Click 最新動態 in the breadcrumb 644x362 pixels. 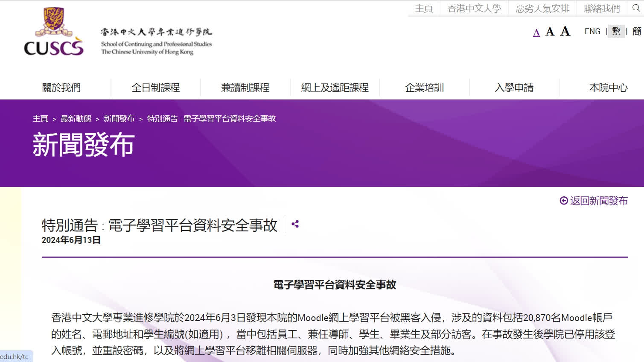(x=76, y=119)
